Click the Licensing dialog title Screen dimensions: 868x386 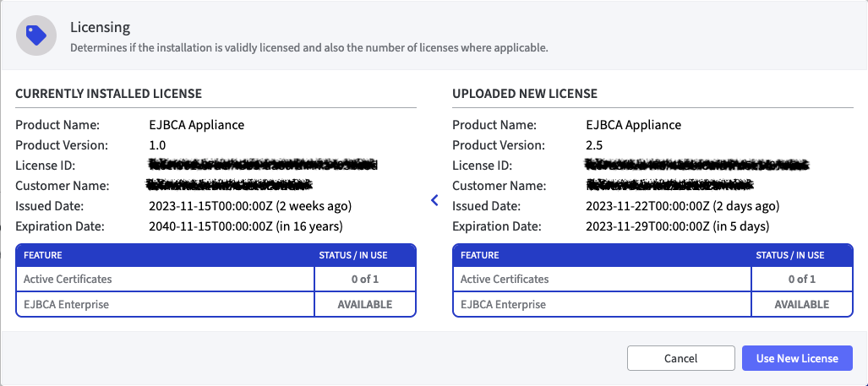click(x=100, y=29)
